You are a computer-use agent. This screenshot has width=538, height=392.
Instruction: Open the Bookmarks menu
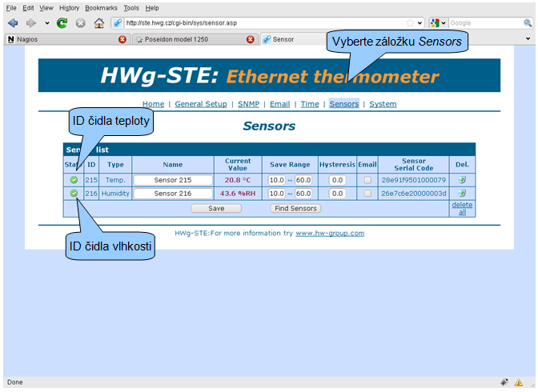[x=101, y=8]
